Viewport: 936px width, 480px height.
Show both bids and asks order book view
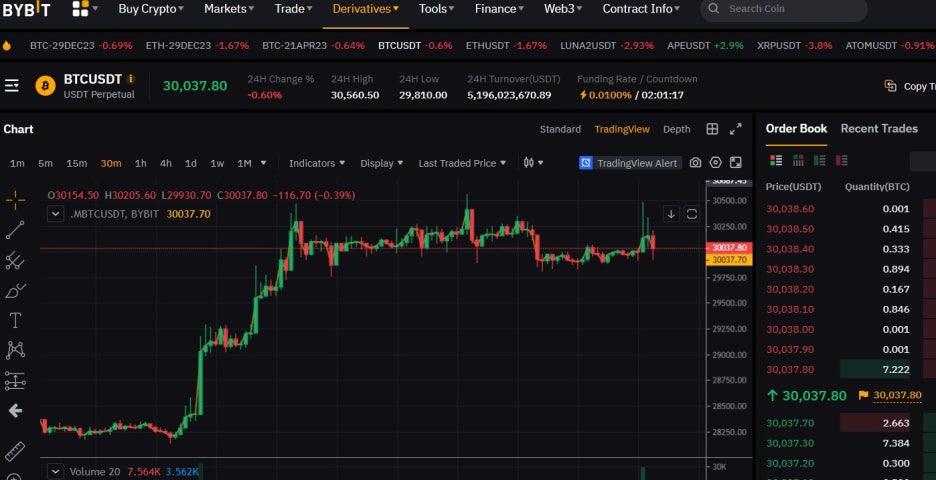coord(776,160)
